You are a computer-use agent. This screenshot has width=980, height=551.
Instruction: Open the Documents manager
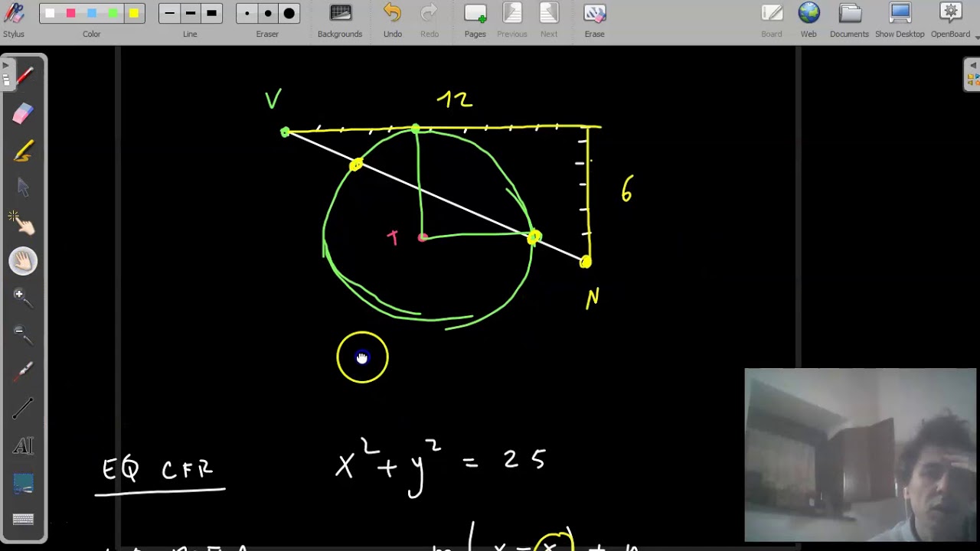pos(849,21)
